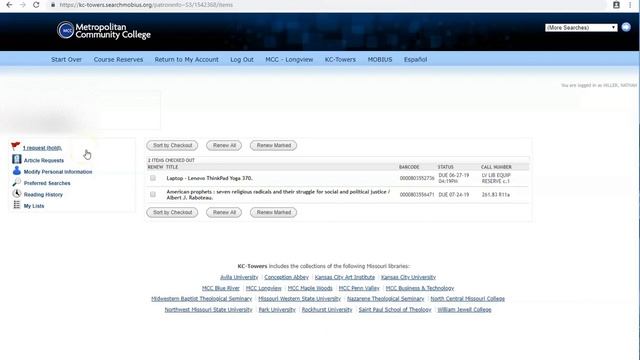Click the MCC round logo
The width and height of the screenshot is (640, 360).
coord(65,30)
